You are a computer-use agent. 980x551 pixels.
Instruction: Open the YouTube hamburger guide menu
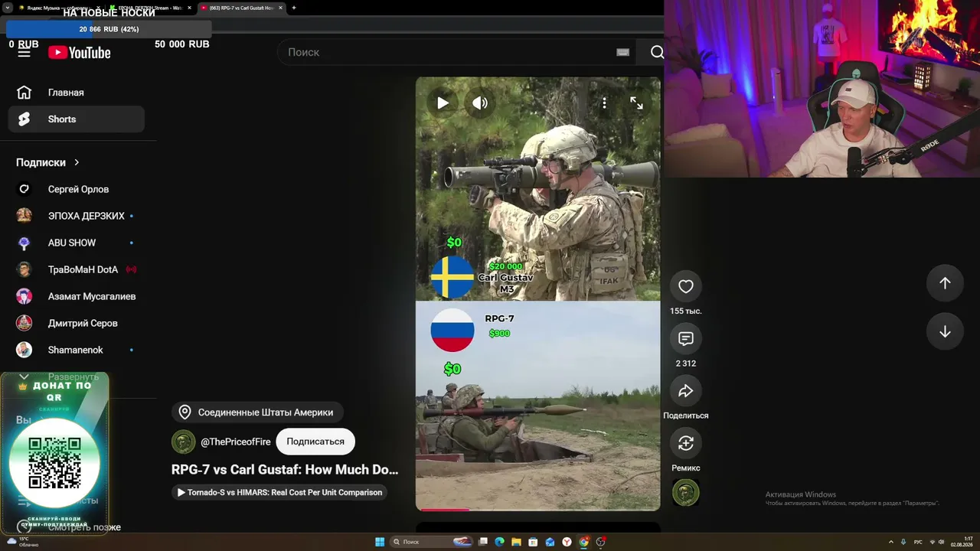pyautogui.click(x=24, y=53)
